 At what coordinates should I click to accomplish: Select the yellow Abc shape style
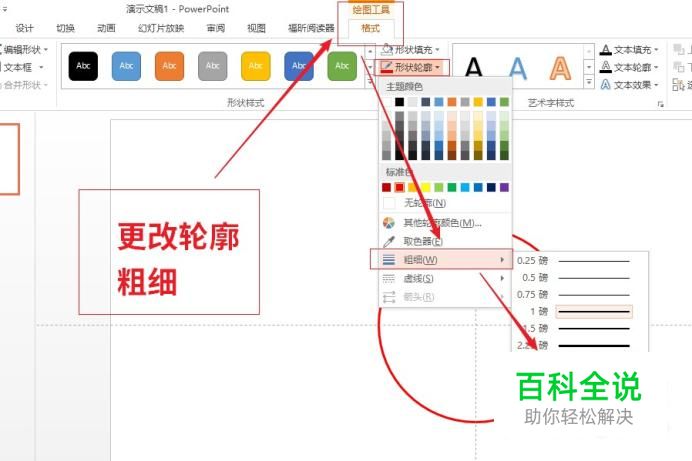pos(256,66)
